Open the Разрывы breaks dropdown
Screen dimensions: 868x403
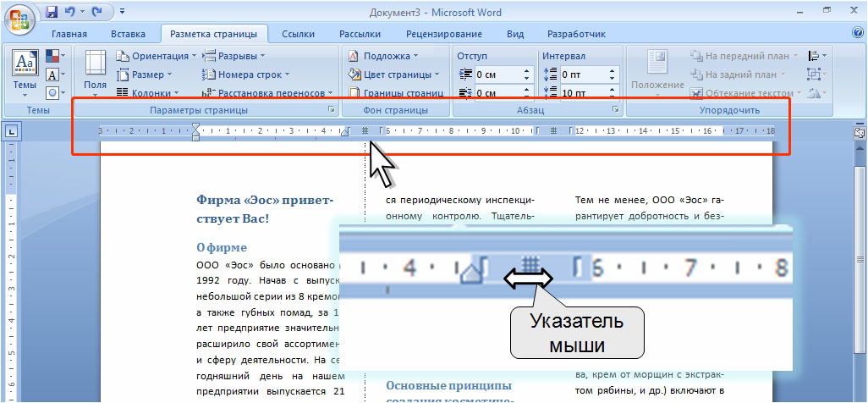click(x=234, y=56)
